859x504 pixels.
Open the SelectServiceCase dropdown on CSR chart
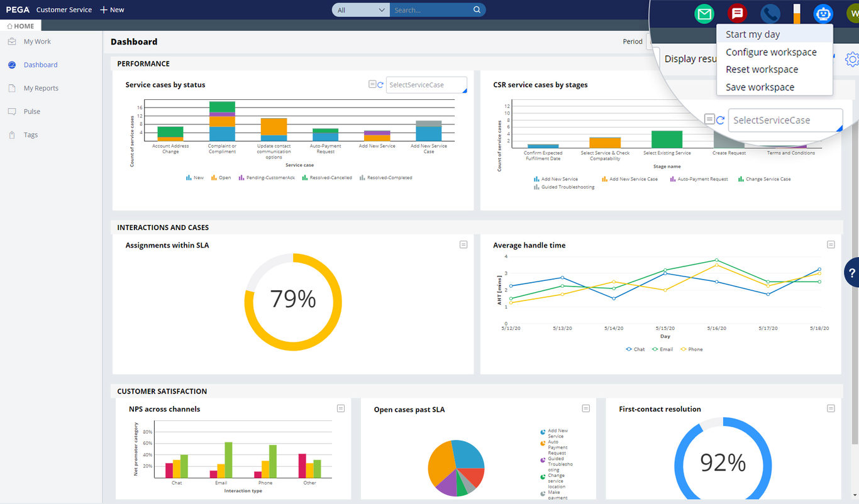784,119
